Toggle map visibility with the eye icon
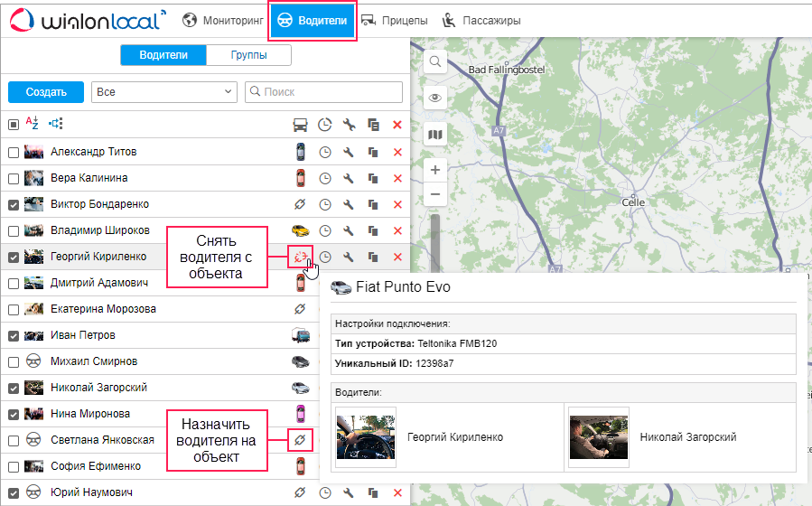This screenshot has width=812, height=506. [435, 98]
